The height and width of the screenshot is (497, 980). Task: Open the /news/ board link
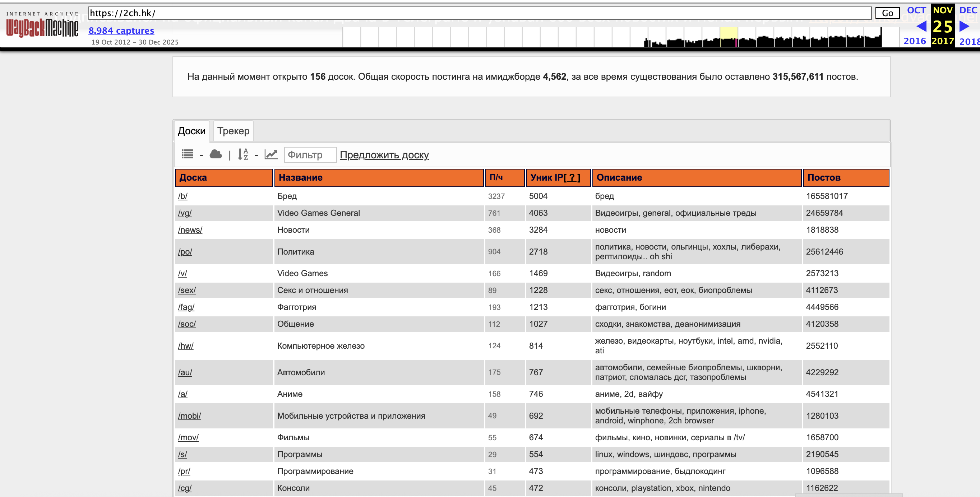pyautogui.click(x=190, y=230)
